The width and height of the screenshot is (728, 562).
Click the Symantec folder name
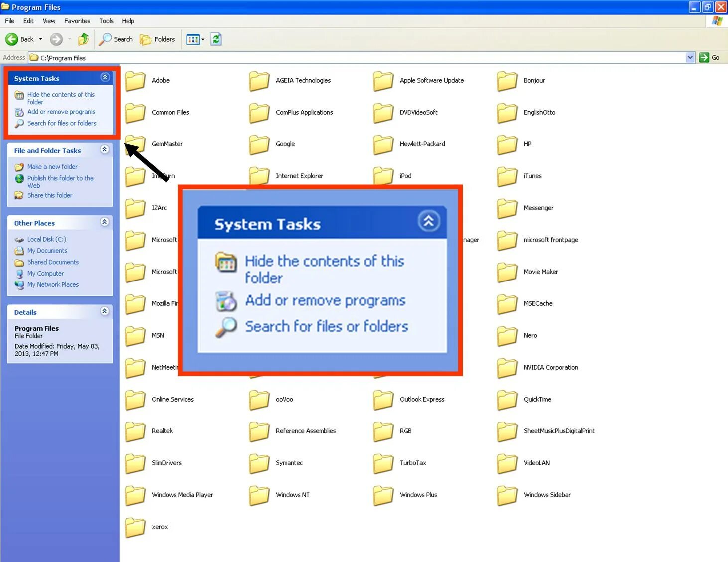[x=289, y=463]
